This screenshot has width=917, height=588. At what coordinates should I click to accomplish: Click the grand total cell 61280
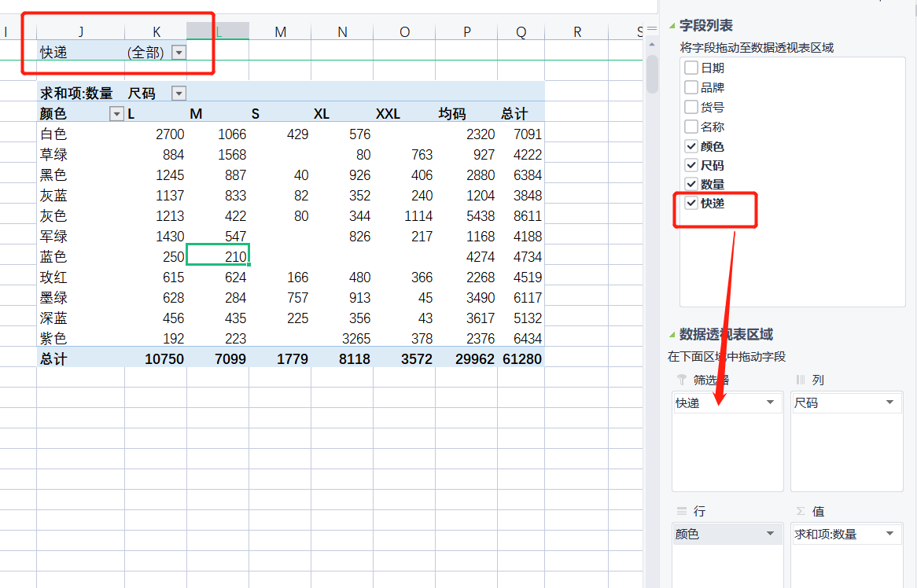pos(522,359)
